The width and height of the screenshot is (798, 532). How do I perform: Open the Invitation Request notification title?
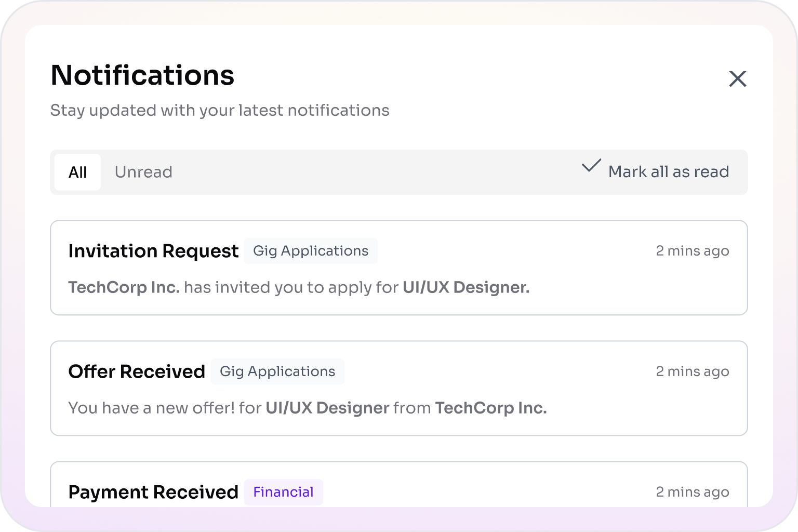153,251
